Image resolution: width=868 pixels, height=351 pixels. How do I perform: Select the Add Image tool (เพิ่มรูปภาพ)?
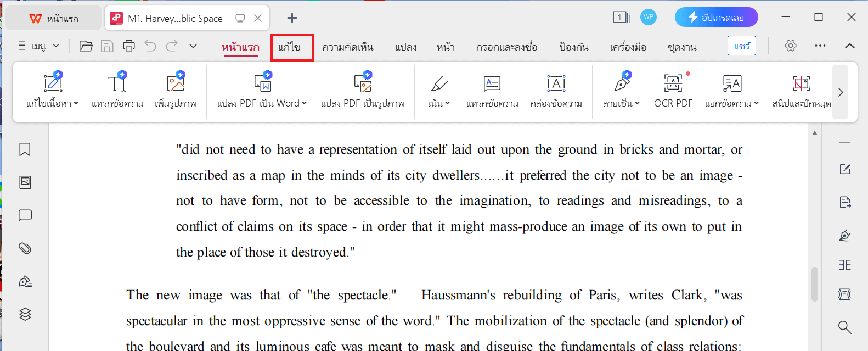point(176,91)
